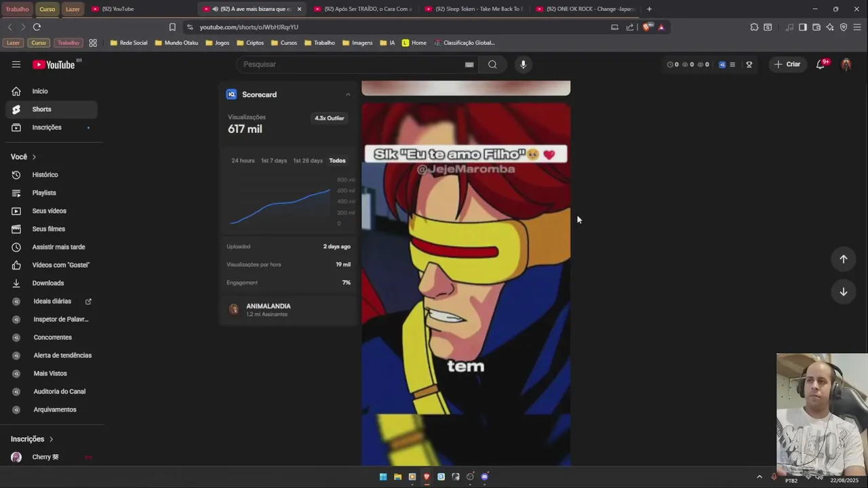This screenshot has width=868, height=488.
Task: Open Seus filmes in the sidebar
Action: [x=52, y=229]
